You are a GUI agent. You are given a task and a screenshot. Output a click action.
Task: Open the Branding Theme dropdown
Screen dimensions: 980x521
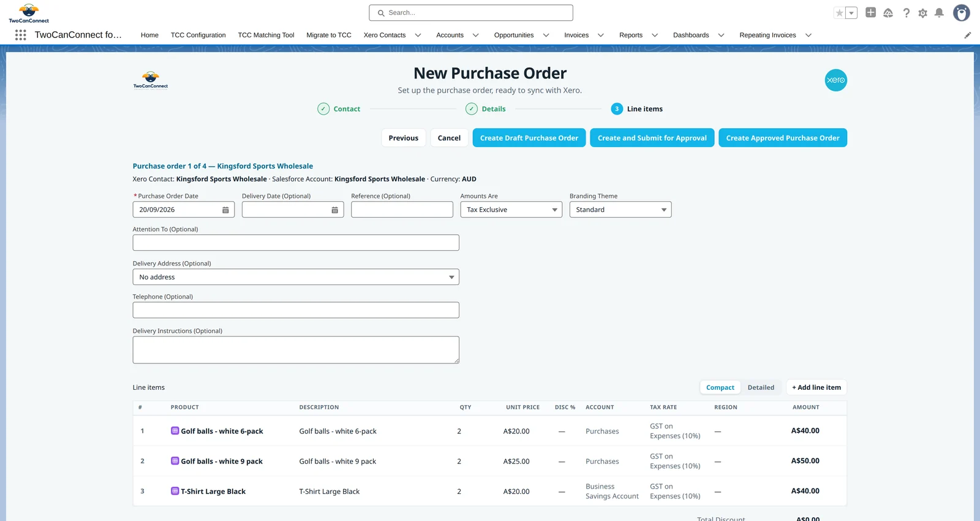pyautogui.click(x=620, y=210)
